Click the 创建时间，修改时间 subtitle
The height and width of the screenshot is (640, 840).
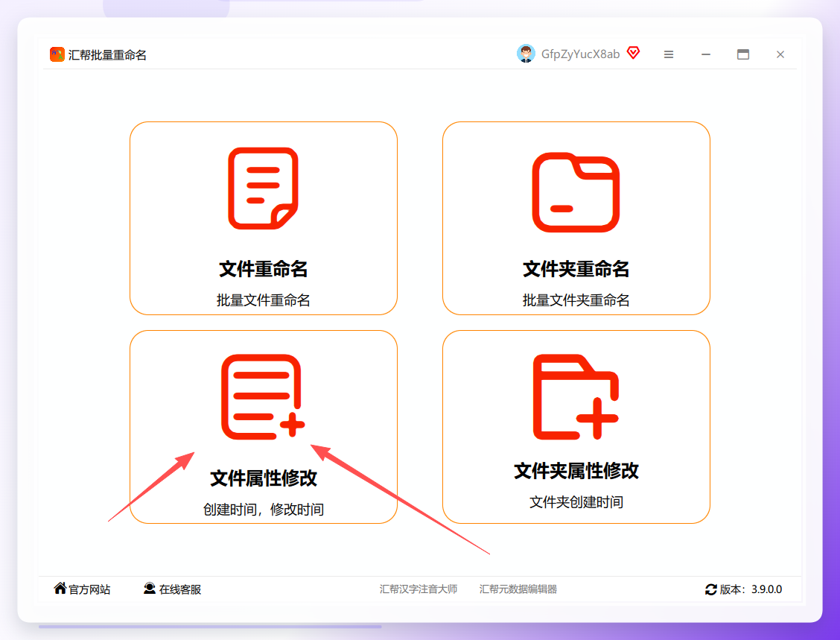point(263,509)
